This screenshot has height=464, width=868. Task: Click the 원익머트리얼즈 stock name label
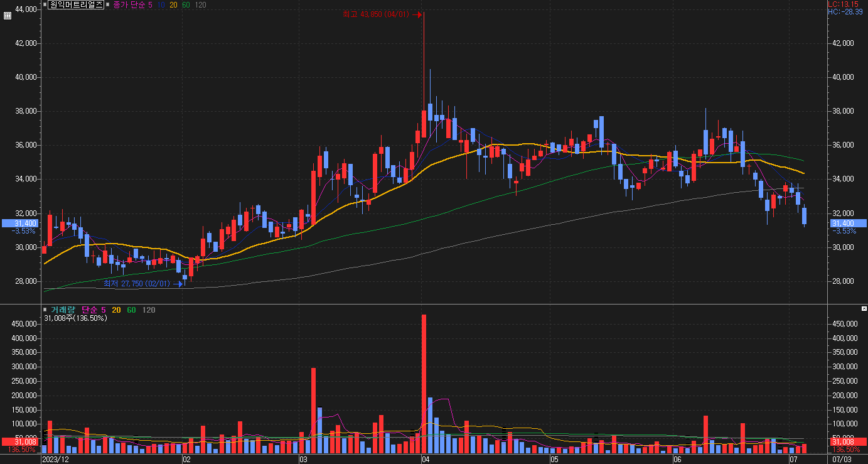[75, 4]
